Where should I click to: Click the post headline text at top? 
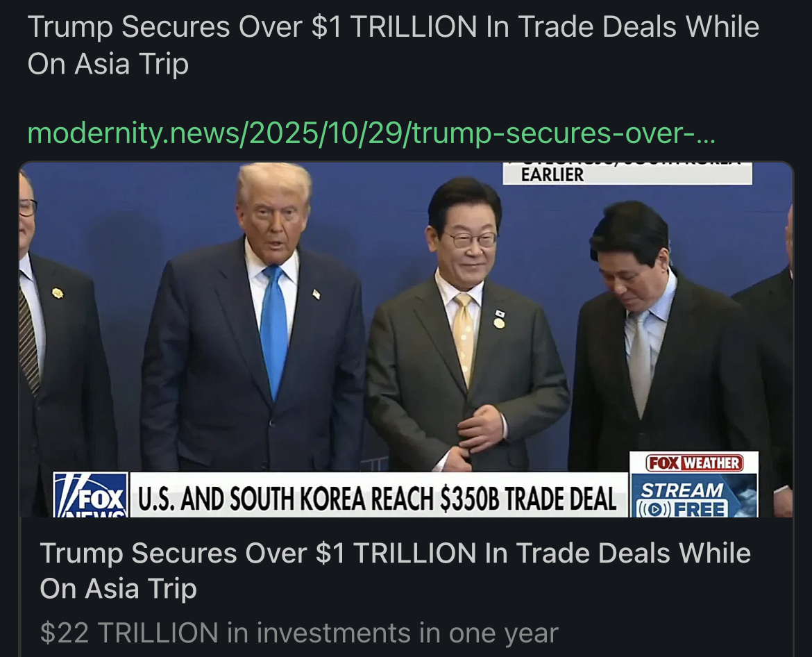(x=393, y=45)
